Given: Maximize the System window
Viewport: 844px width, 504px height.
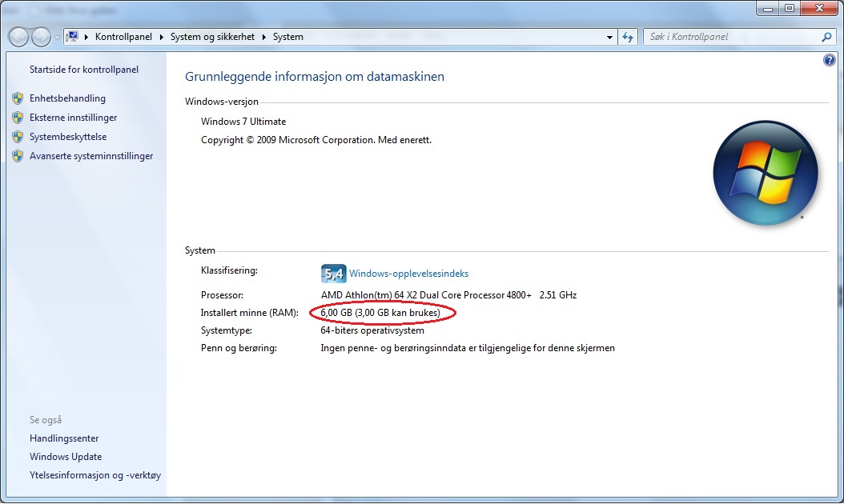Looking at the screenshot, I should click(x=789, y=8).
